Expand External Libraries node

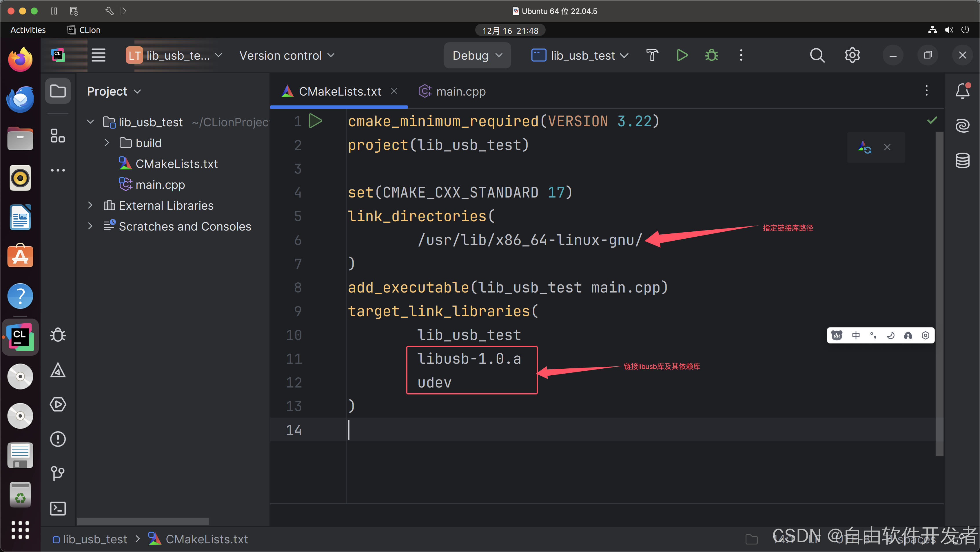point(90,205)
